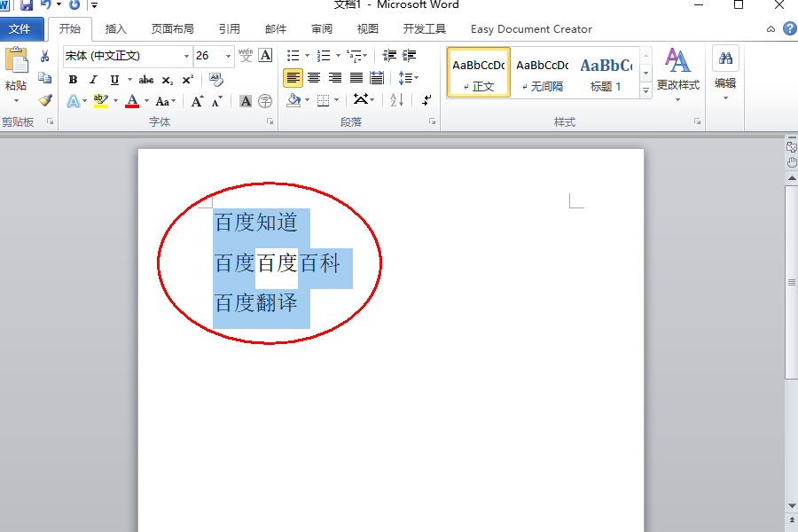This screenshot has width=798, height=532.
Task: Apply the 正文 Normal style
Action: click(x=479, y=73)
